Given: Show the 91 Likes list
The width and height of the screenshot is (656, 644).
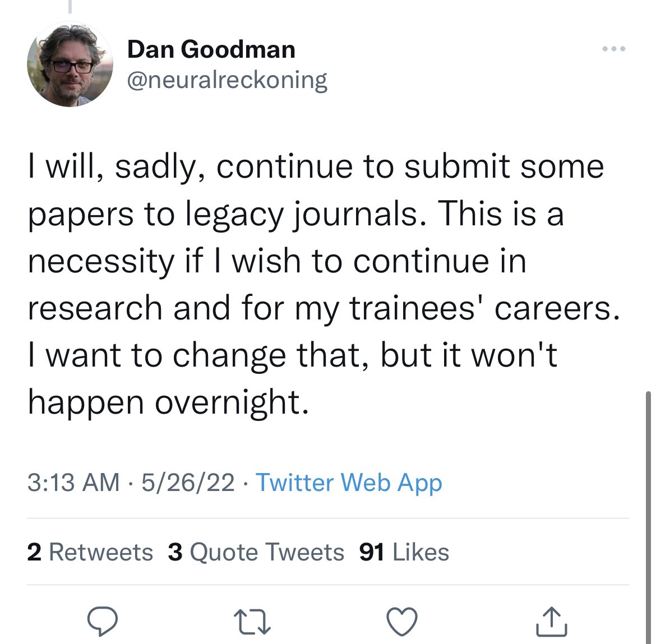Looking at the screenshot, I should (404, 552).
